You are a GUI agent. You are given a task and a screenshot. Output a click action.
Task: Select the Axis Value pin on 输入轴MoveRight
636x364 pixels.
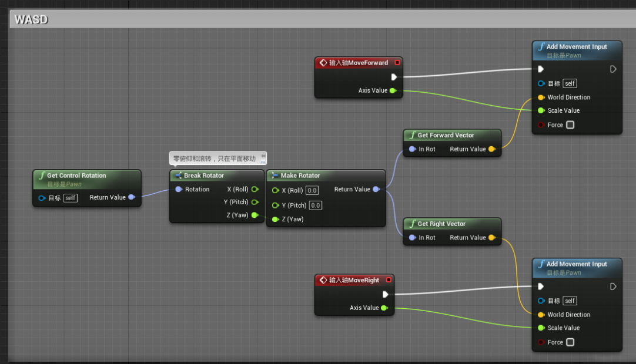(384, 308)
